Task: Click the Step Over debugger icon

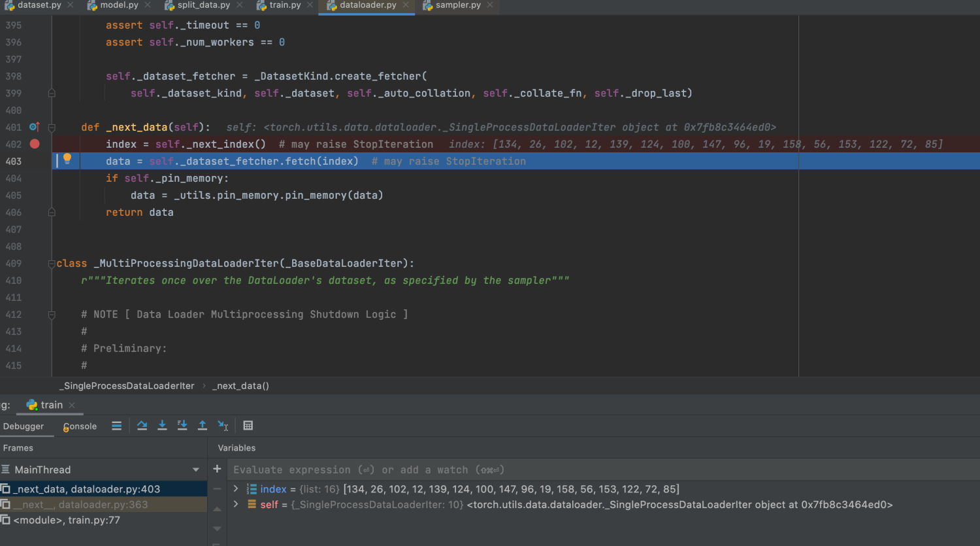Action: (x=142, y=426)
